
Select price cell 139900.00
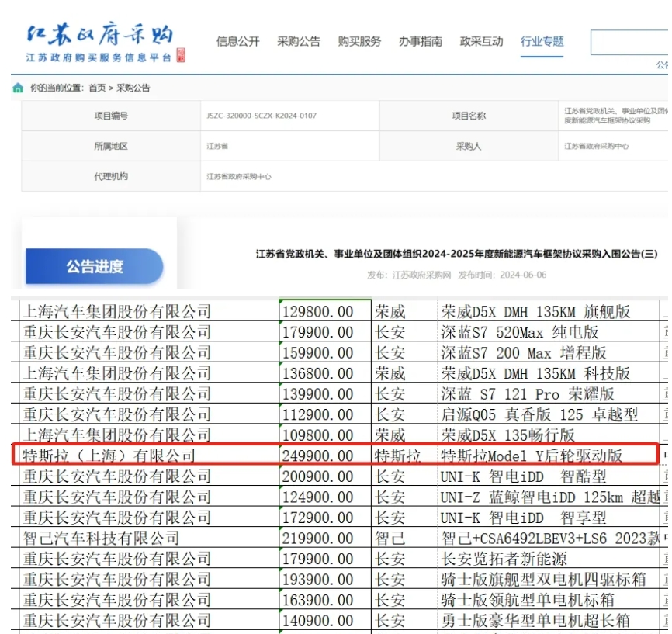click(x=325, y=393)
